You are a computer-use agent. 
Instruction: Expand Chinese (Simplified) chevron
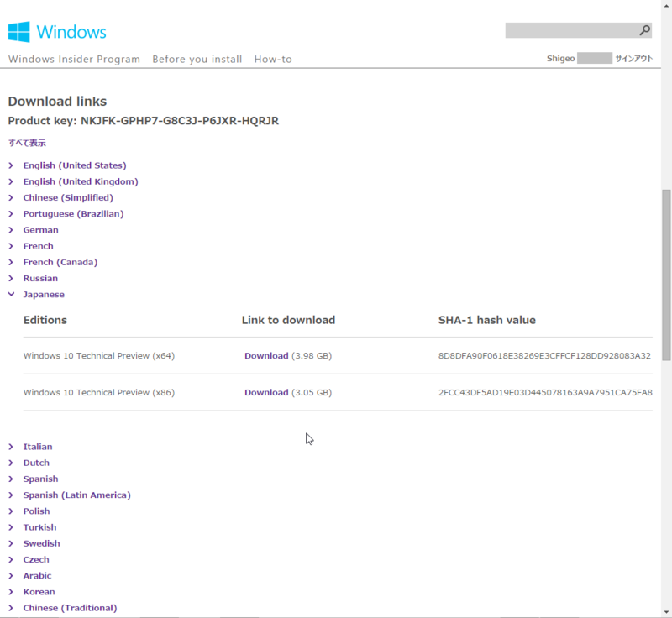pyautogui.click(x=11, y=197)
